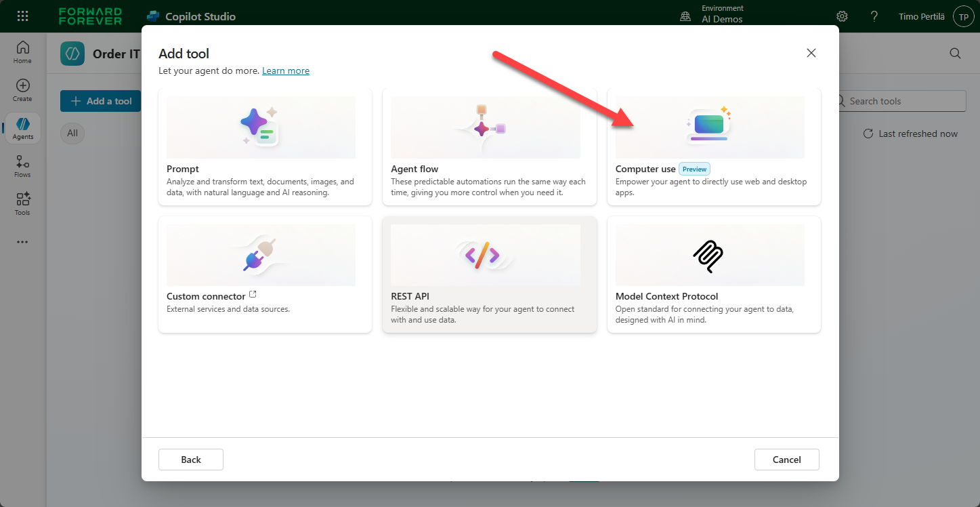Open the TP user account avatar
This screenshot has width=980, height=507.
(x=963, y=16)
